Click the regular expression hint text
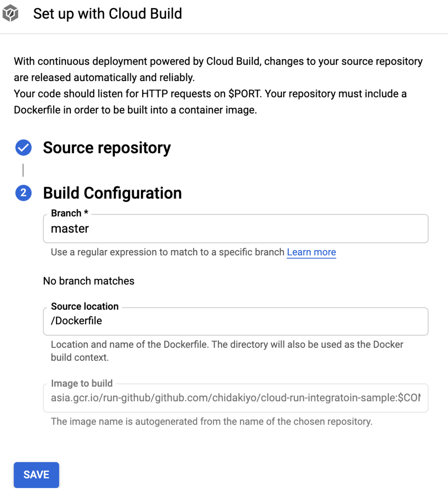 point(168,252)
